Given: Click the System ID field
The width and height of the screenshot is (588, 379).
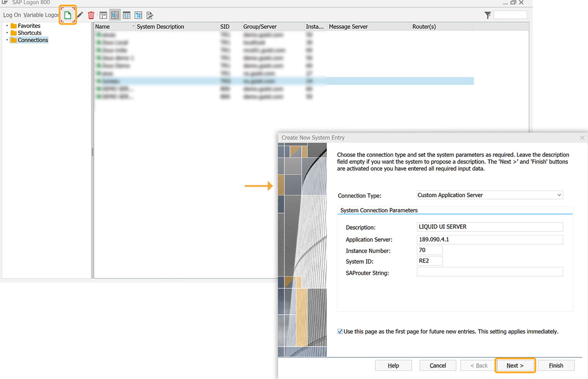Looking at the screenshot, I should tap(429, 261).
